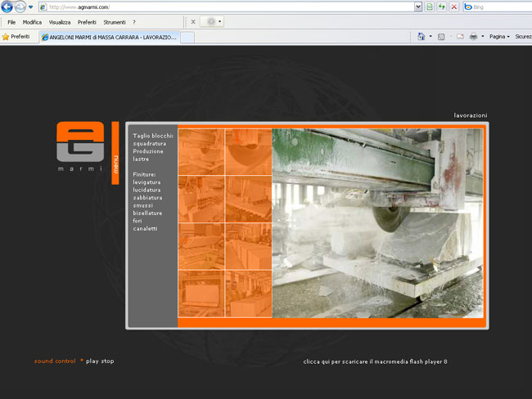
Task: Click the RSS feeds icon
Action: (441, 37)
